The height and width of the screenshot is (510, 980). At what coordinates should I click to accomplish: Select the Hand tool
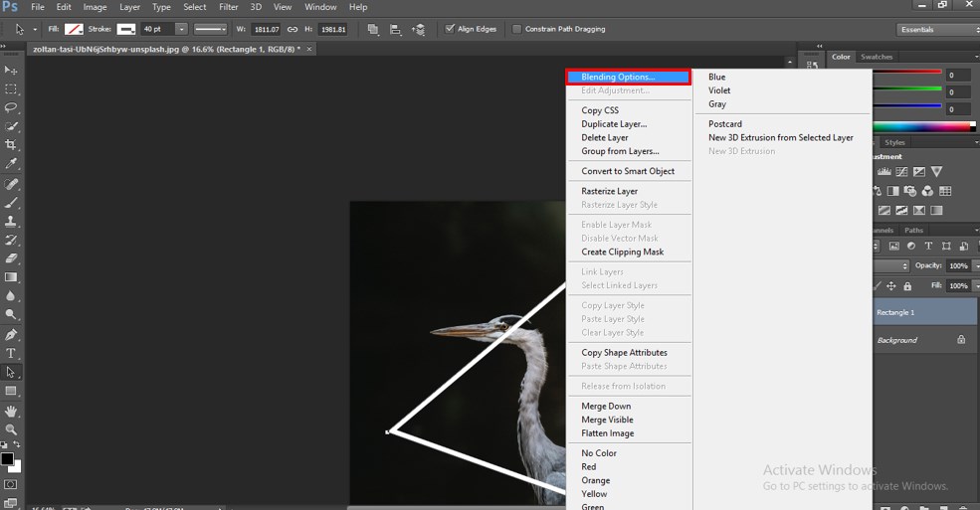[11, 412]
